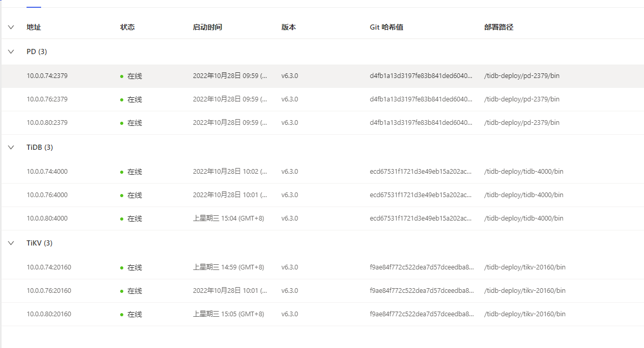Click start time 上星期三 15:05 (GMT+8)
The image size is (644, 348).
click(228, 314)
